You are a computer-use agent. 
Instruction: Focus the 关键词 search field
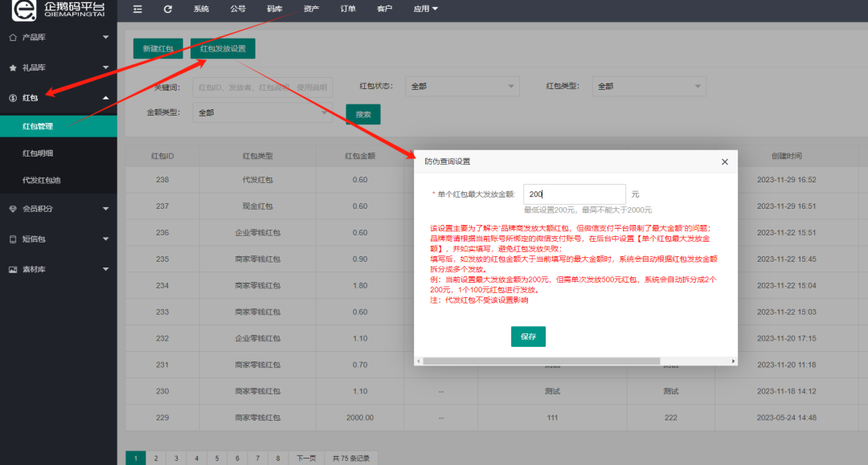(262, 88)
